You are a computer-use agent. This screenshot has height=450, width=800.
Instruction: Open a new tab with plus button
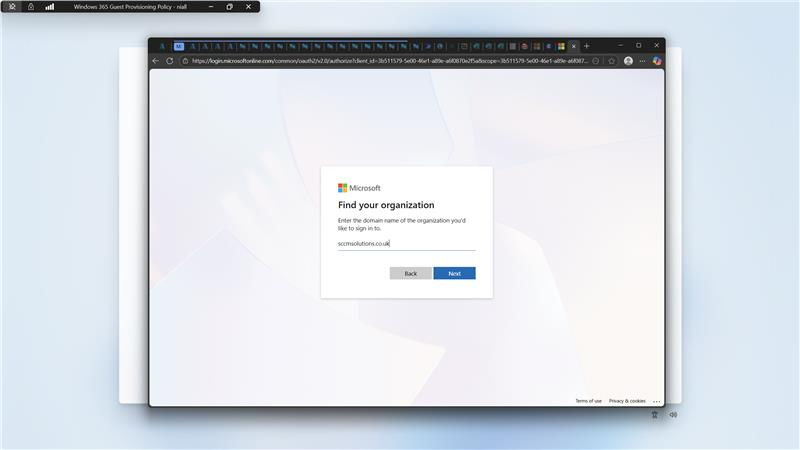[587, 46]
